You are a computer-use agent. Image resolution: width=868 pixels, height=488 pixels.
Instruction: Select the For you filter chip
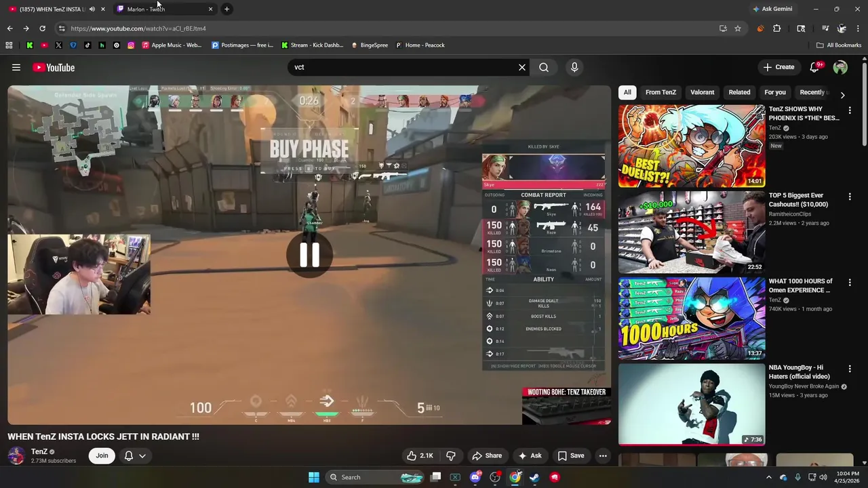point(775,92)
